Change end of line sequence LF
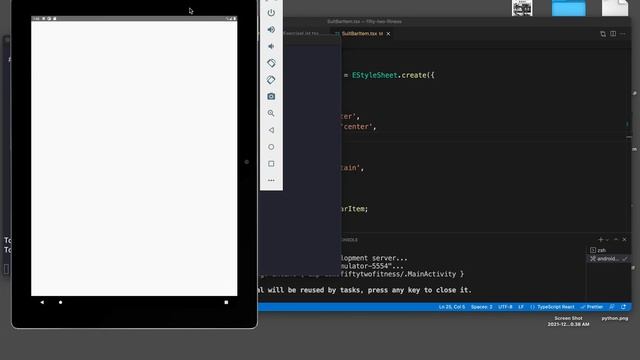Viewport: 640px width, 360px height. coord(521,307)
